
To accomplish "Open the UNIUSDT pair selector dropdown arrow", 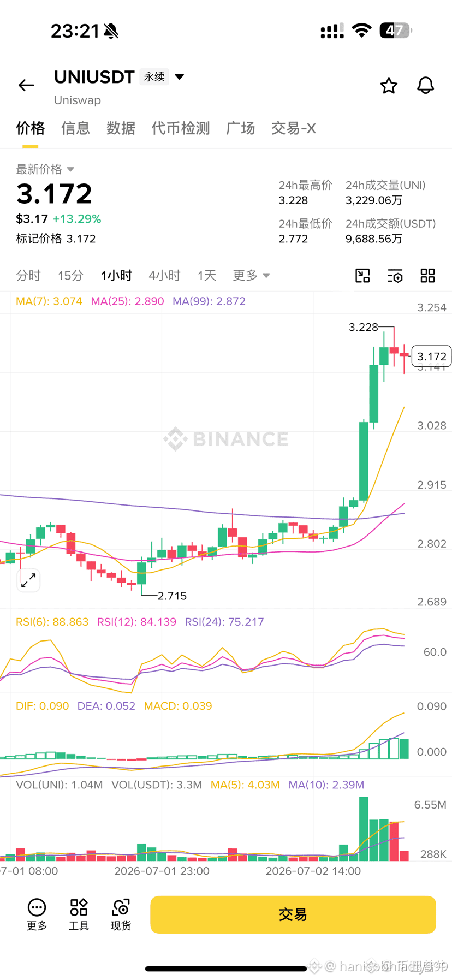I will (179, 77).
